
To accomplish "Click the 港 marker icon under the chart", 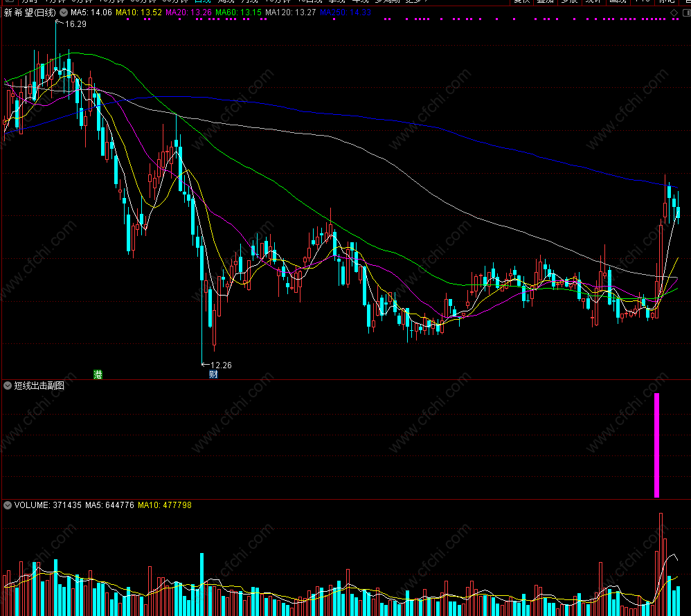I will pyautogui.click(x=98, y=374).
